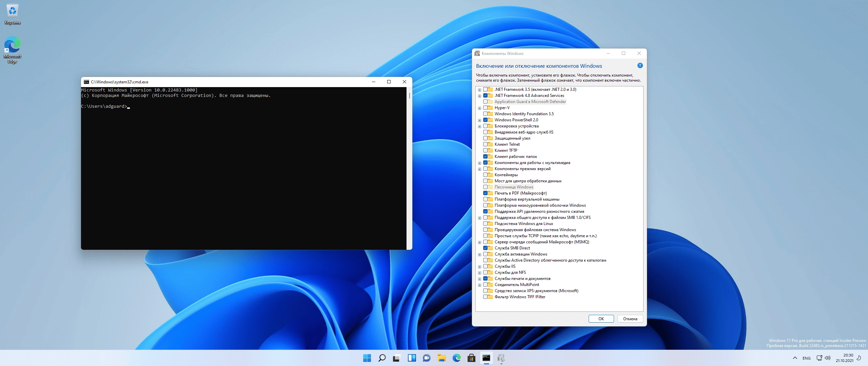
Task: Expand Службы IIS tree node
Action: tap(479, 267)
